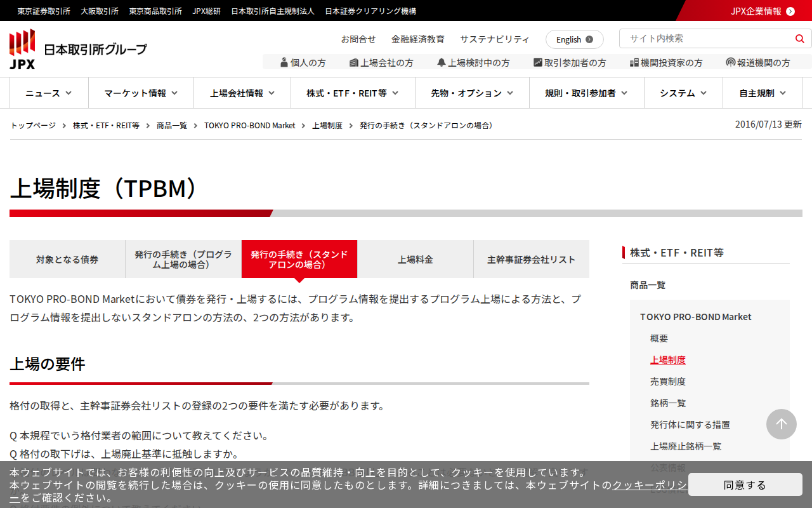Click 商品一覧 breadcrumb link

[x=172, y=125]
